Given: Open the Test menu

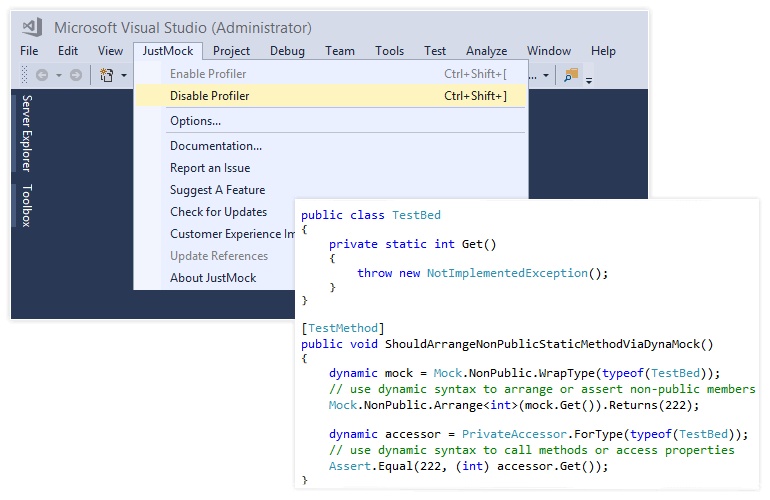Looking at the screenshot, I should pos(435,51).
